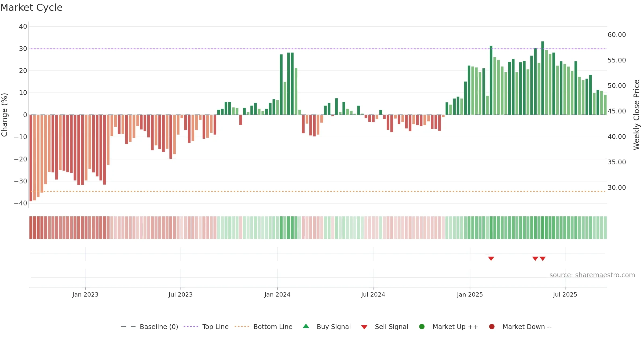Click the Jan 2023 axis label
Viewport: 644px width, 362px height.
pos(85,294)
